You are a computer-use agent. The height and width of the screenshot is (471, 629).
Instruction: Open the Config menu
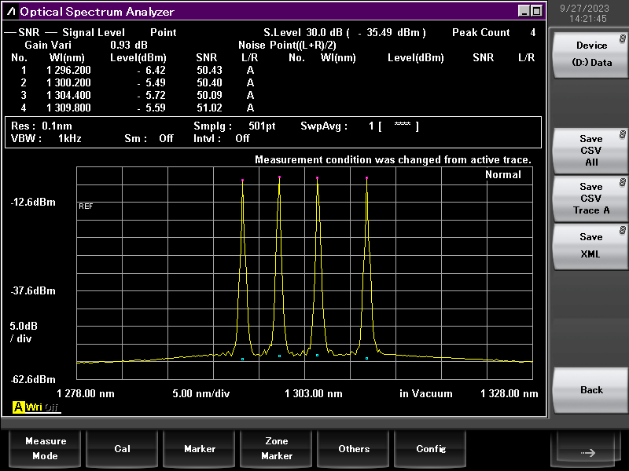point(431,448)
